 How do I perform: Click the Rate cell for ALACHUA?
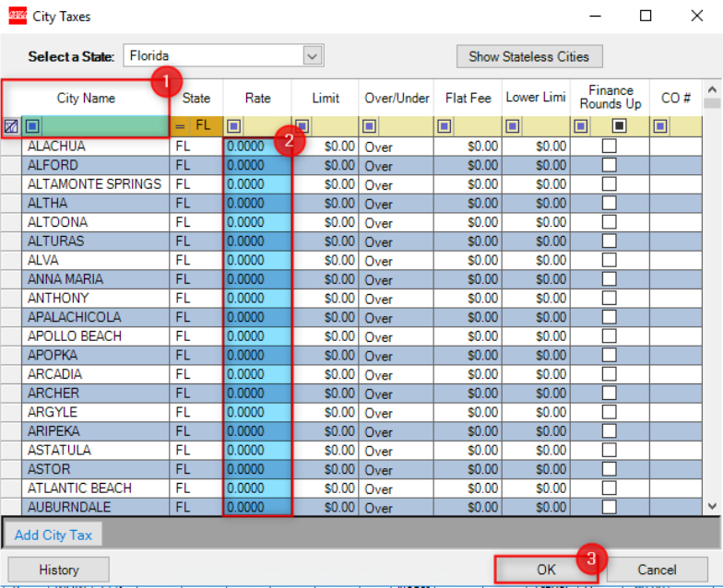pos(258,147)
